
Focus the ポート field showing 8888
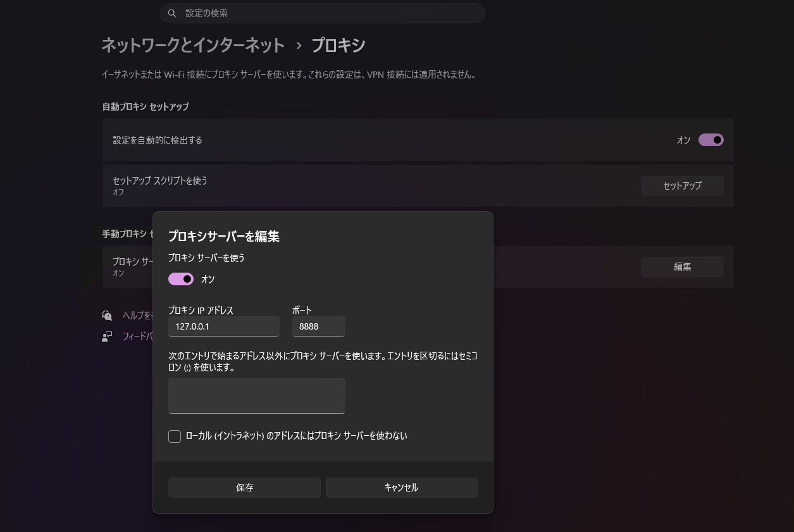pos(319,326)
